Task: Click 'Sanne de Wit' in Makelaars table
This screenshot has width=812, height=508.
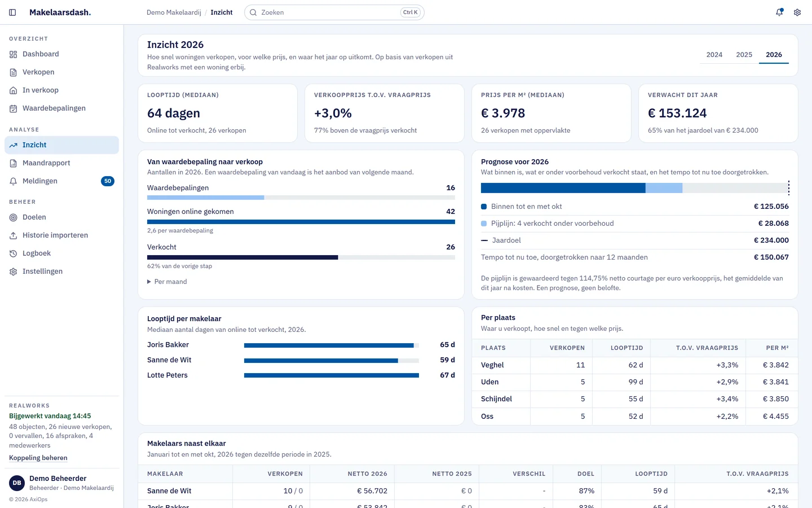Action: tap(169, 491)
